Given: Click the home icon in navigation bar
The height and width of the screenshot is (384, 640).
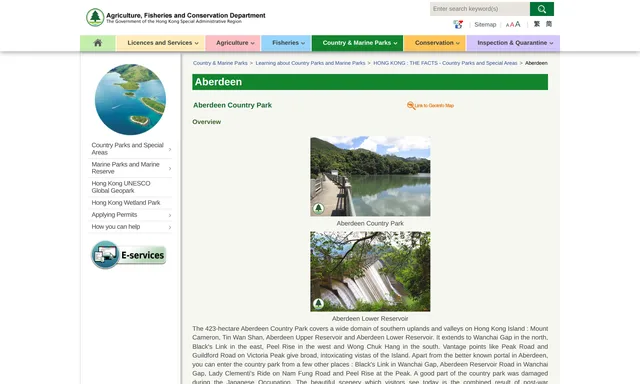Looking at the screenshot, I should (98, 43).
